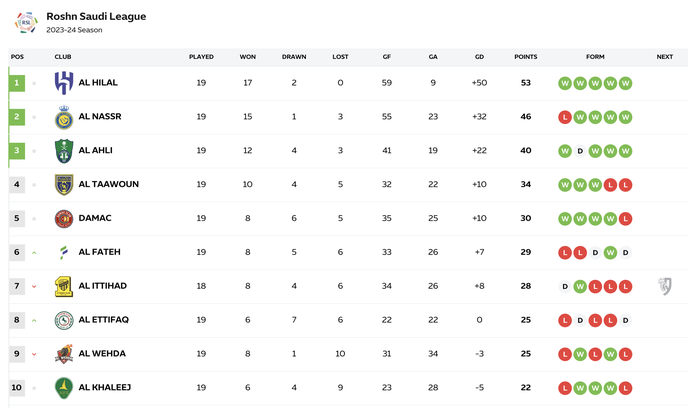Click the Roshn Saudi League RSL logo
The width and height of the screenshot is (698, 408).
tap(26, 22)
